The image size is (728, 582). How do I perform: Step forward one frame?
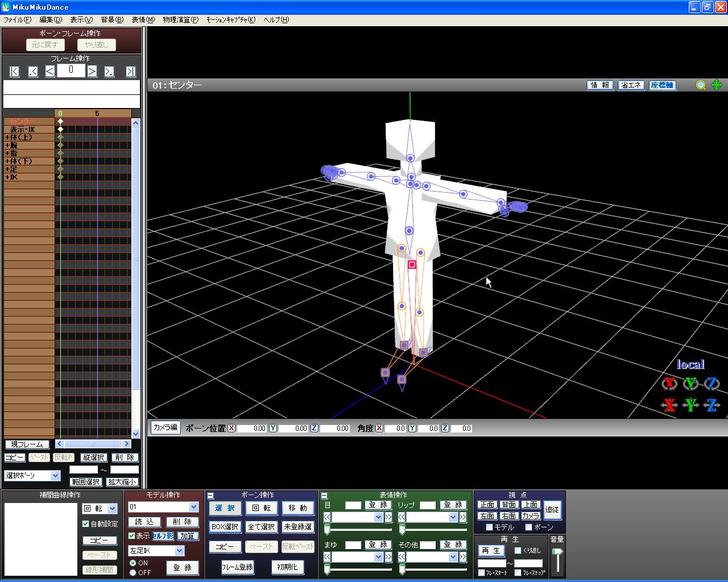pyautogui.click(x=92, y=71)
